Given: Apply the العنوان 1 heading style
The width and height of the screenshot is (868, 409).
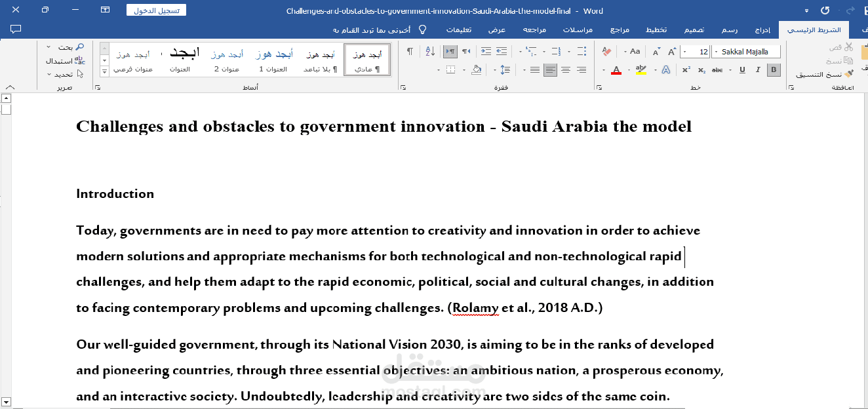Looking at the screenshot, I should click(x=273, y=60).
